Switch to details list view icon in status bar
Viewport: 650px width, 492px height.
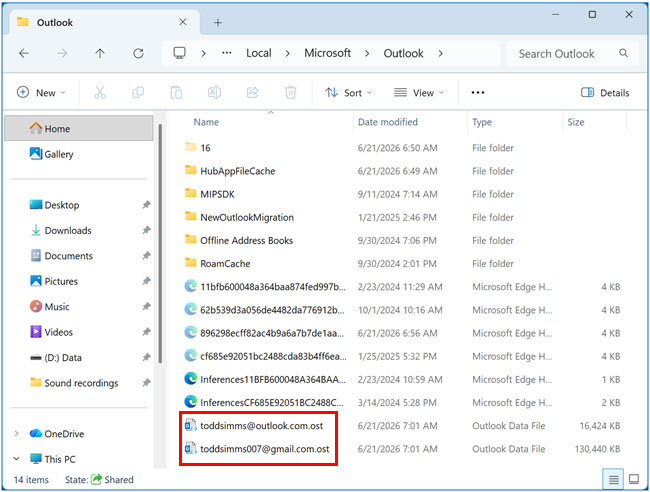pos(614,480)
